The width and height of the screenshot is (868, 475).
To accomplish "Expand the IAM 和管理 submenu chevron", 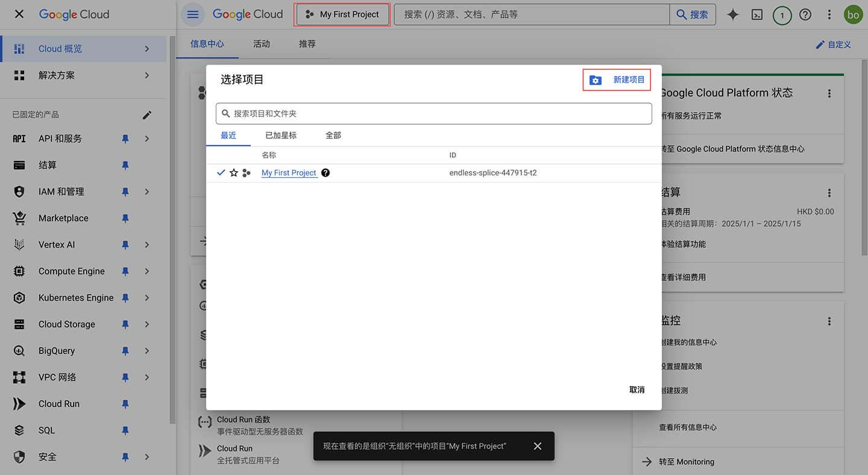I will point(147,192).
